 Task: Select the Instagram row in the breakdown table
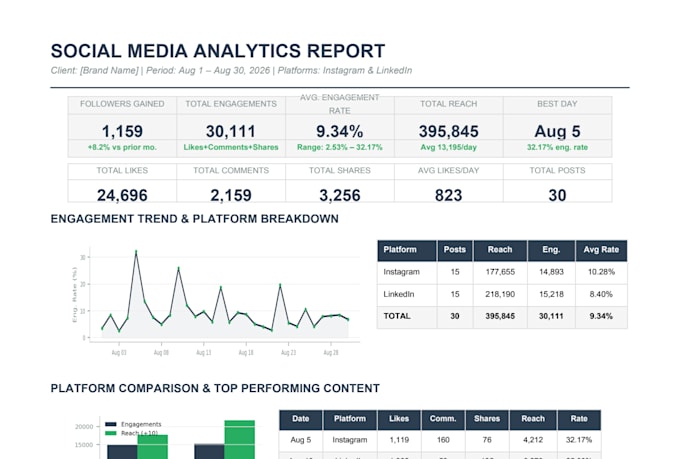click(502, 272)
